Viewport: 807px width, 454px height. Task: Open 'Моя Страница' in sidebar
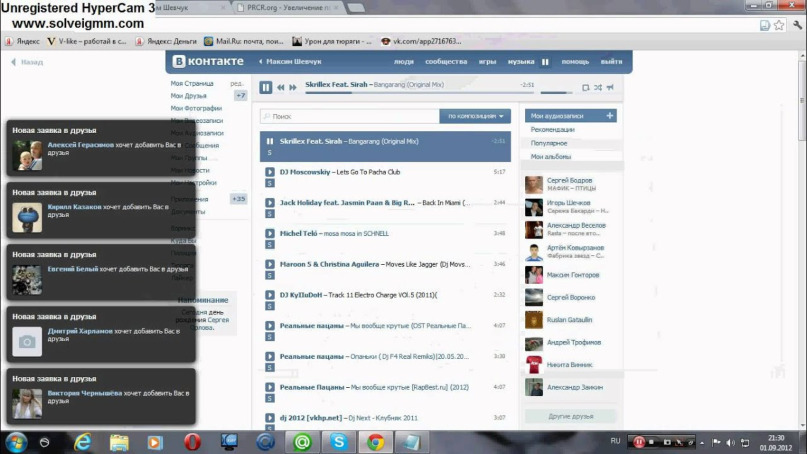tap(192, 83)
